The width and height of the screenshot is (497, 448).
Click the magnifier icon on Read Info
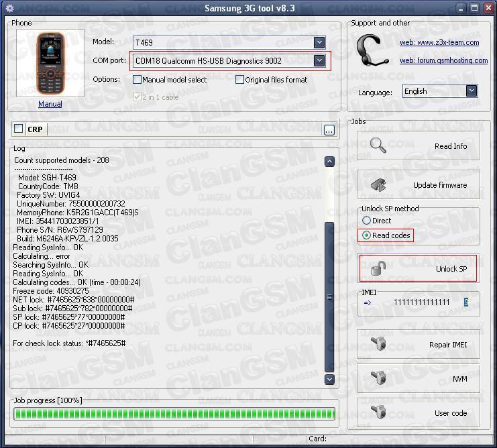pyautogui.click(x=378, y=146)
